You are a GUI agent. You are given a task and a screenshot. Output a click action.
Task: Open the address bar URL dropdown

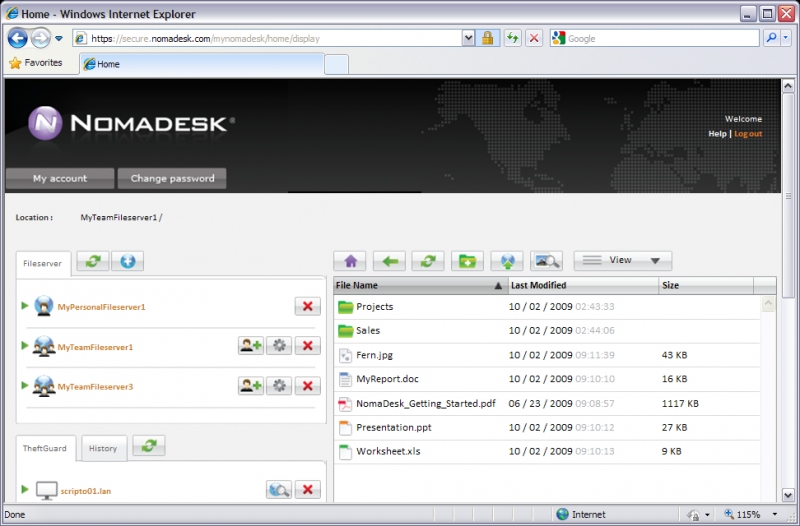[468, 38]
